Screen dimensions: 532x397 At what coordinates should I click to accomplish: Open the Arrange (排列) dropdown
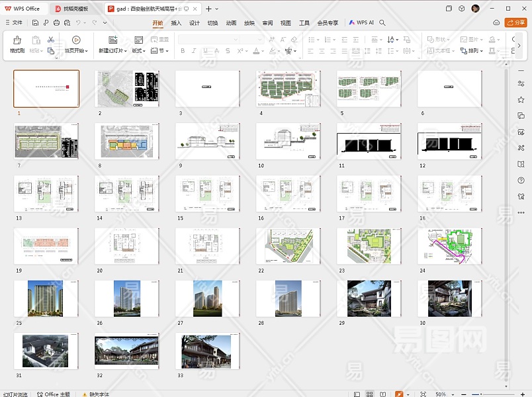tap(475, 51)
